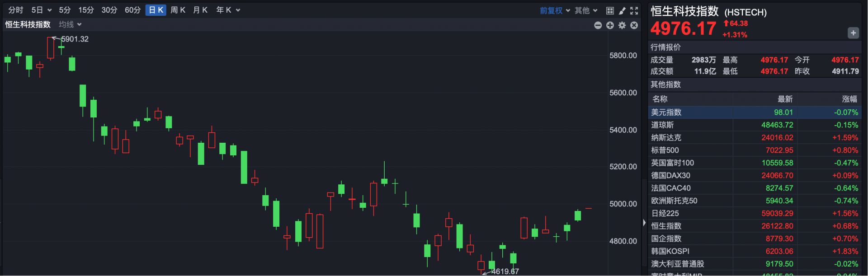Expand chart to fullscreen
This screenshot has width=868, height=276.
(634, 10)
